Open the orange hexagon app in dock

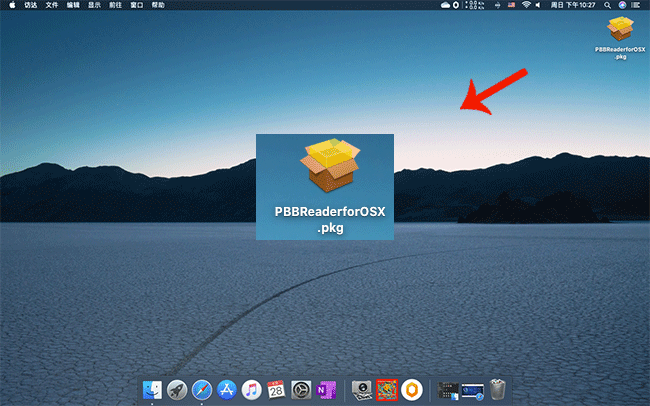point(412,390)
